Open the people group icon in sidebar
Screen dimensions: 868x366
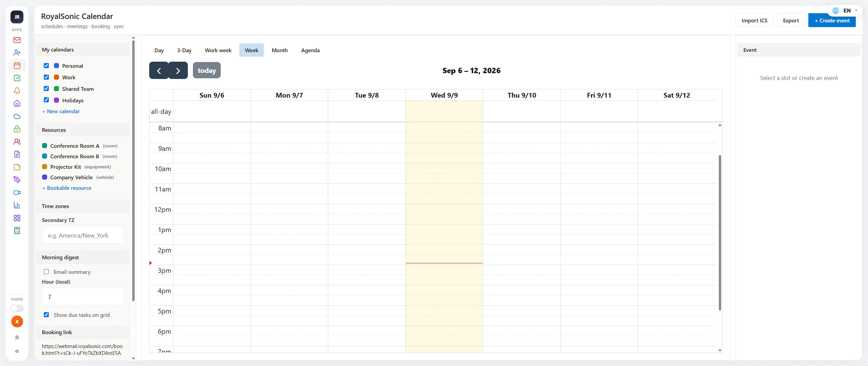pos(17,142)
